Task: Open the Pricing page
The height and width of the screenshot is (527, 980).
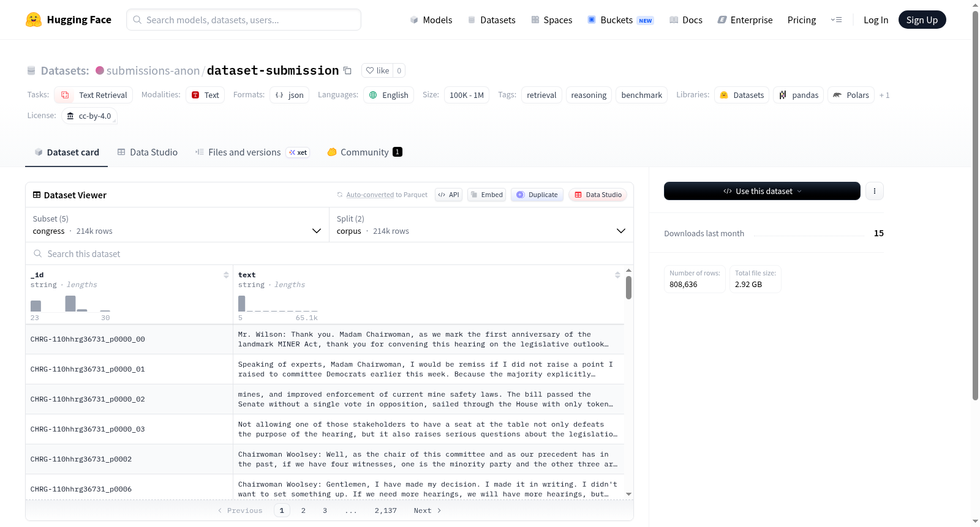Action: 802,20
